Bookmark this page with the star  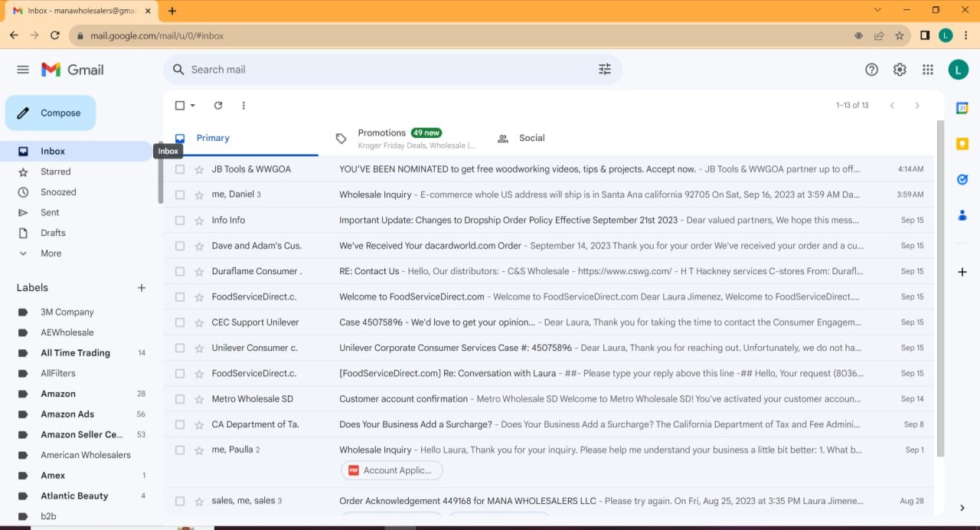(x=900, y=35)
